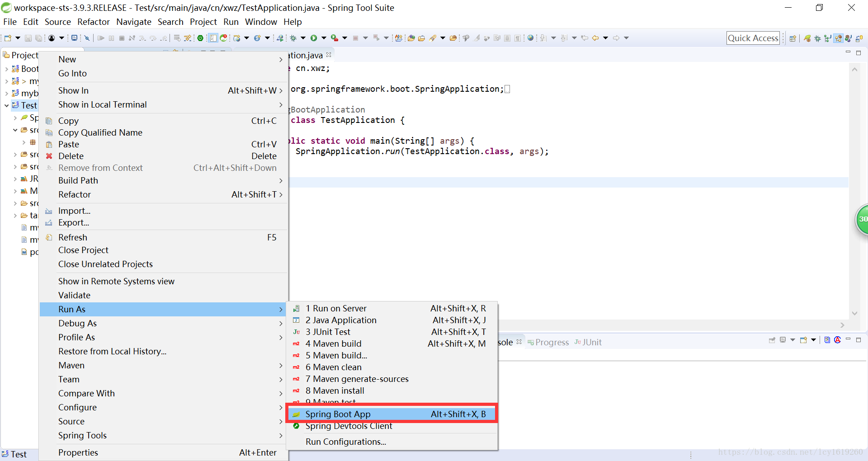Viewport: 868px width, 461px height.
Task: Open dropdown arrow next to Run icon
Action: point(324,38)
